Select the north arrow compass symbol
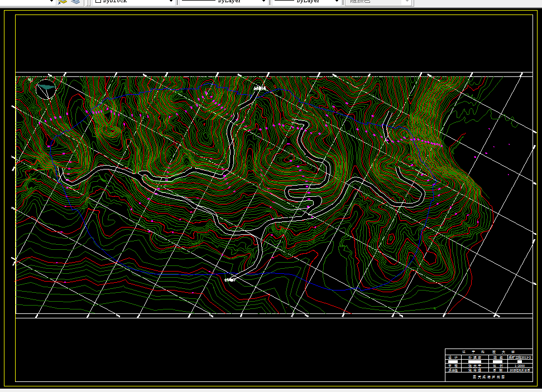This screenshot has width=542, height=392. [46, 89]
